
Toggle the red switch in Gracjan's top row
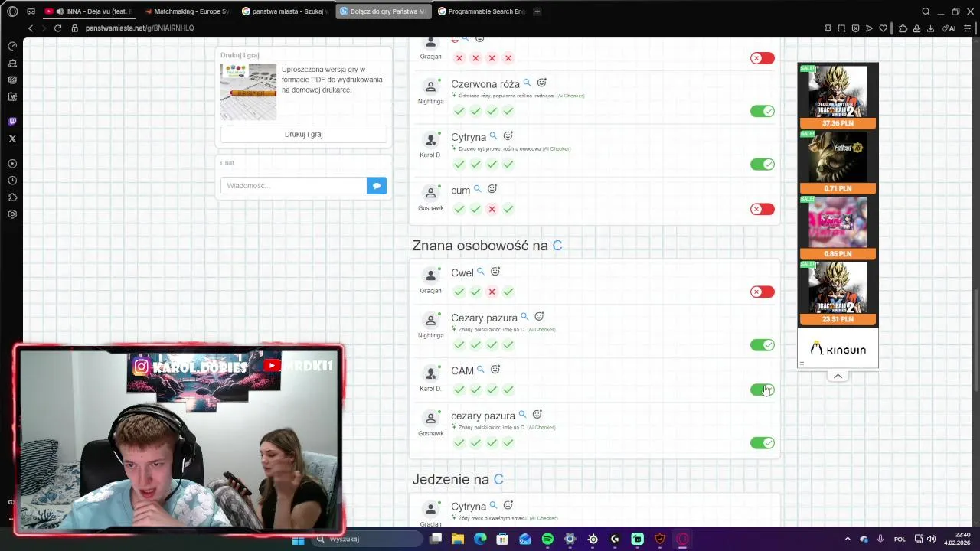tap(763, 58)
